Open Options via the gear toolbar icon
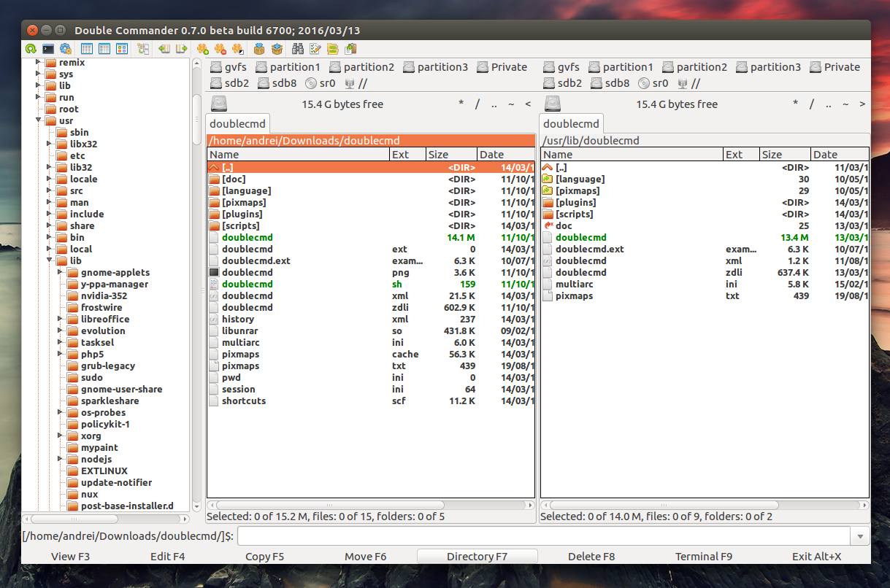Viewport: 890px width, 588px height. pos(66,49)
